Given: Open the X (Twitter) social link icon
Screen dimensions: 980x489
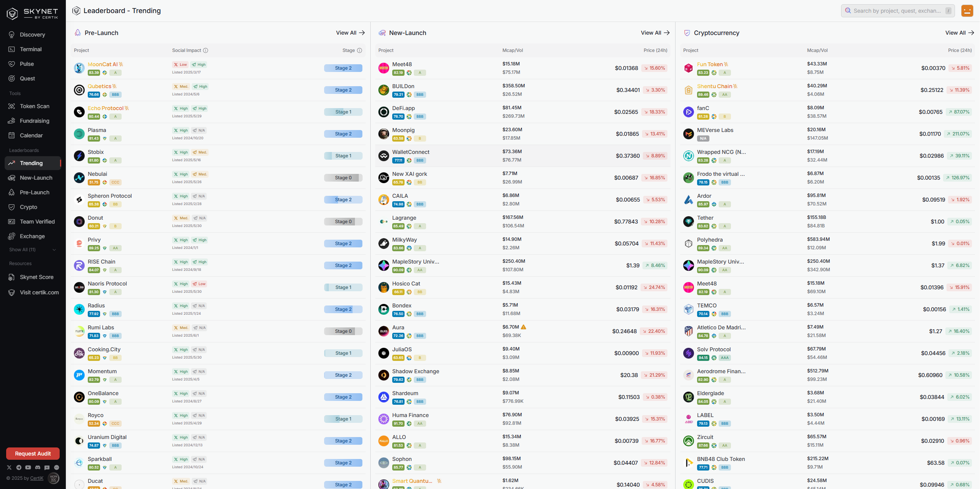Looking at the screenshot, I should pyautogui.click(x=9, y=467).
